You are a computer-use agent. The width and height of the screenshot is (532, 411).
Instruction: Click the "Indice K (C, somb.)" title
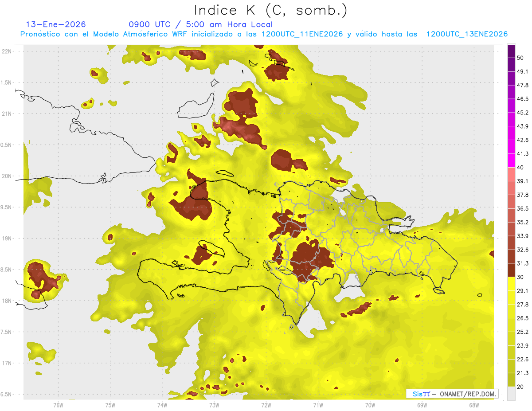[270, 10]
